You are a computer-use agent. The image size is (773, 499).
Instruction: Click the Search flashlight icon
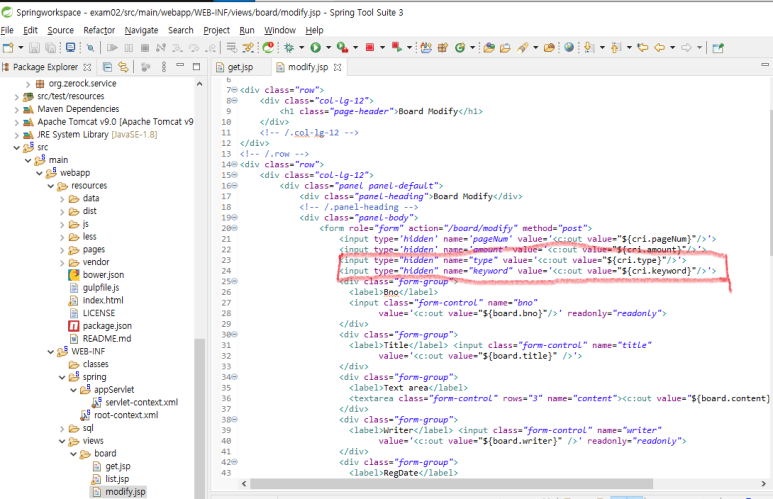523,48
